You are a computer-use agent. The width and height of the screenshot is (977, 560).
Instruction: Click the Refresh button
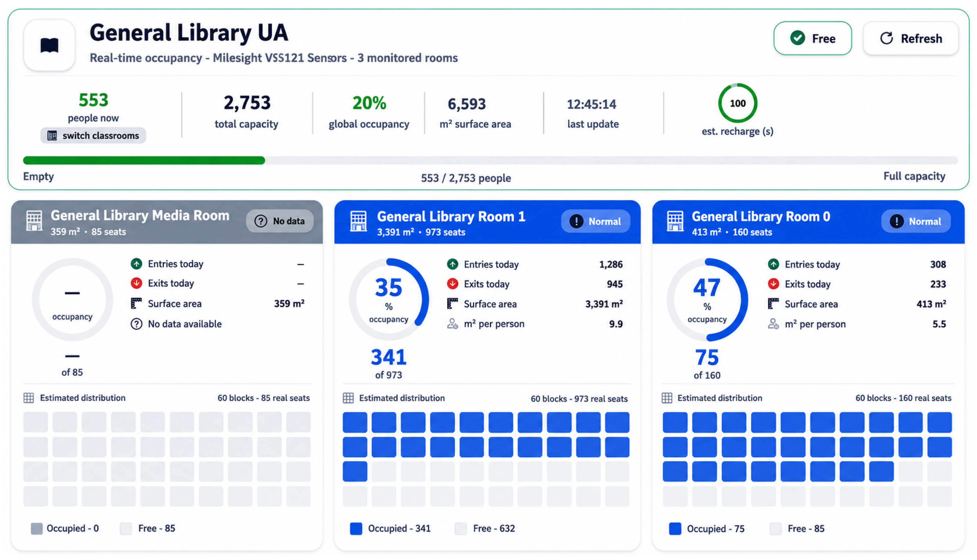click(911, 39)
